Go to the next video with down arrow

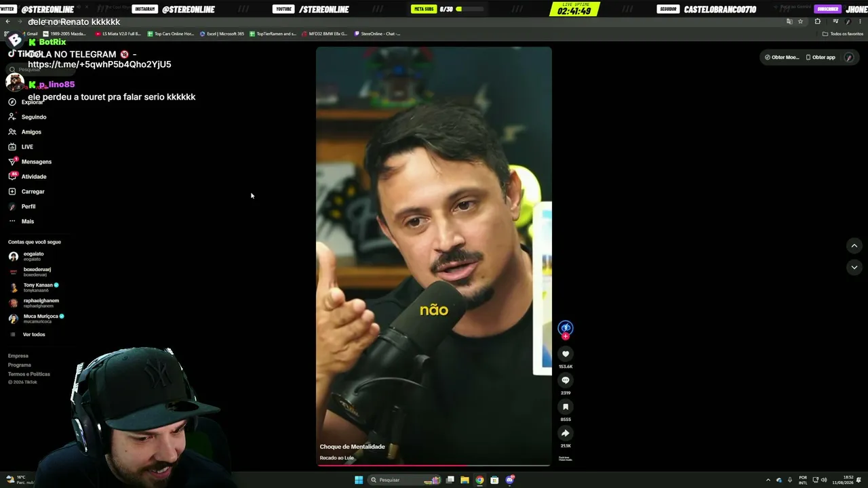pos(854,267)
